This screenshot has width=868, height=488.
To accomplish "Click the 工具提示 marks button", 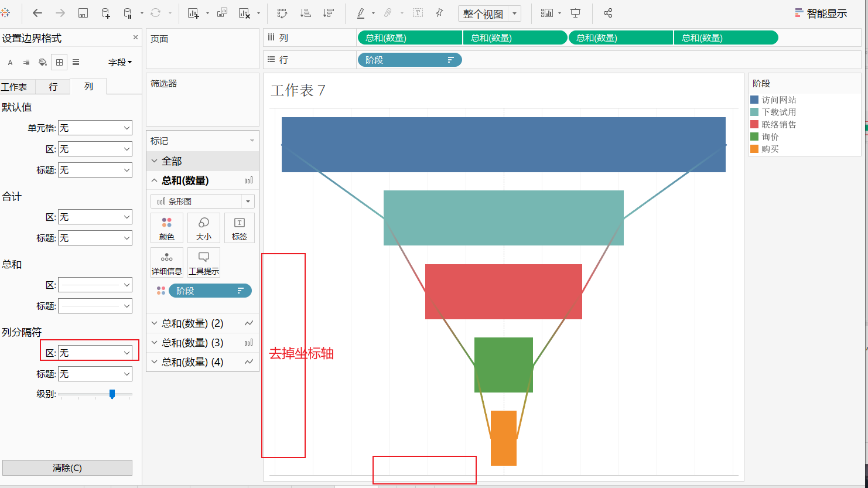I will [x=204, y=262].
